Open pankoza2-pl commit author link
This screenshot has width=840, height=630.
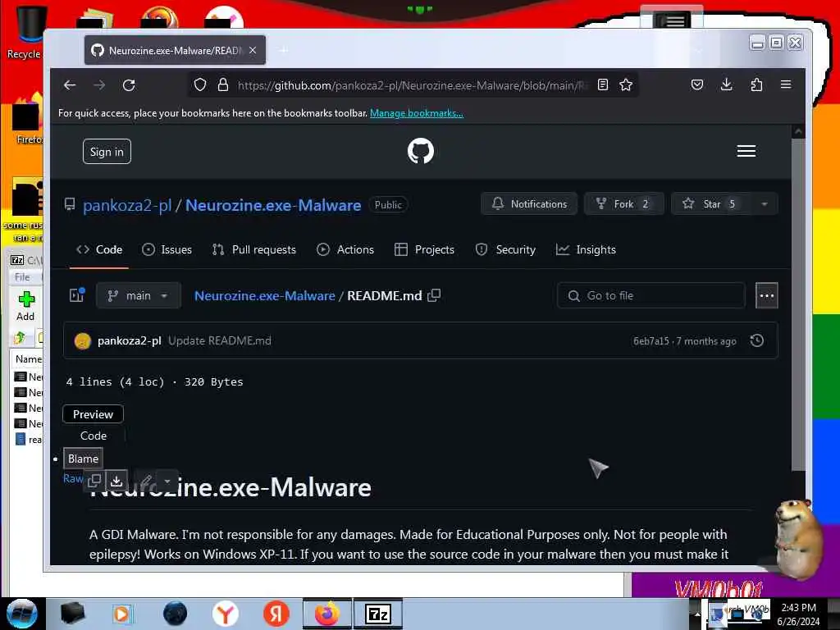click(129, 340)
